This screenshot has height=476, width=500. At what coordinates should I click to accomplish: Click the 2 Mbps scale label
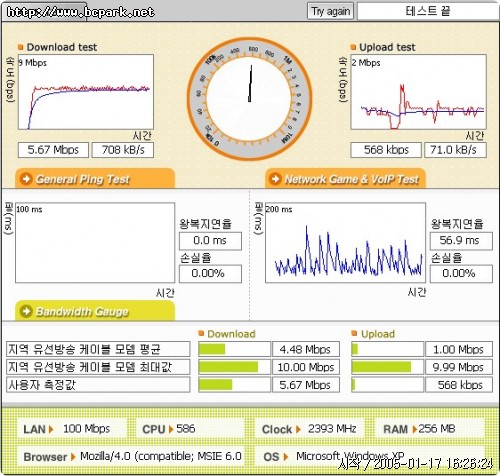click(x=366, y=63)
